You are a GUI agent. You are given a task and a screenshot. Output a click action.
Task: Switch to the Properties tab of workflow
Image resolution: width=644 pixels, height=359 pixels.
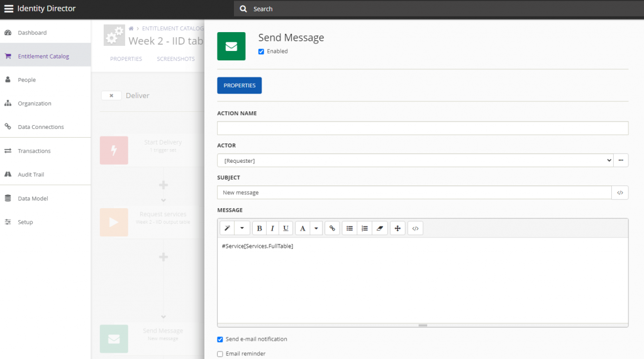[x=126, y=58]
